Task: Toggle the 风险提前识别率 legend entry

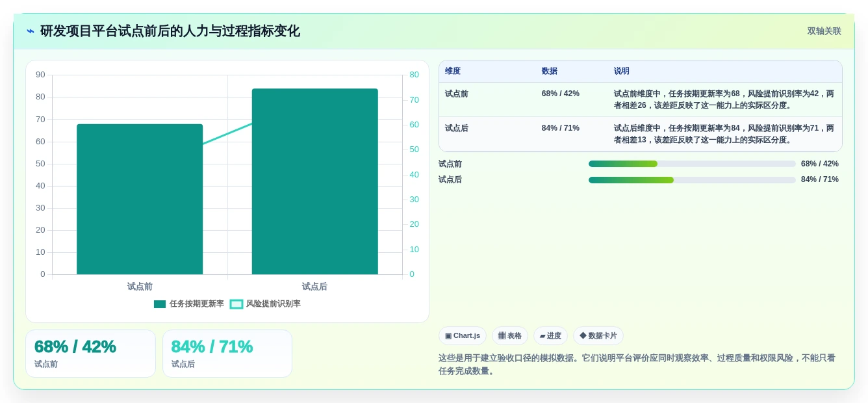Action: (266, 304)
